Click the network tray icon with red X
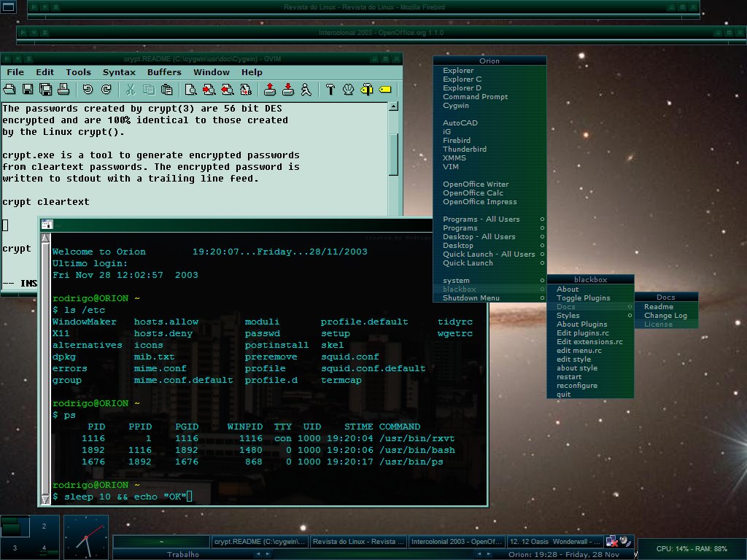The height and width of the screenshot is (560, 747). tap(611, 542)
